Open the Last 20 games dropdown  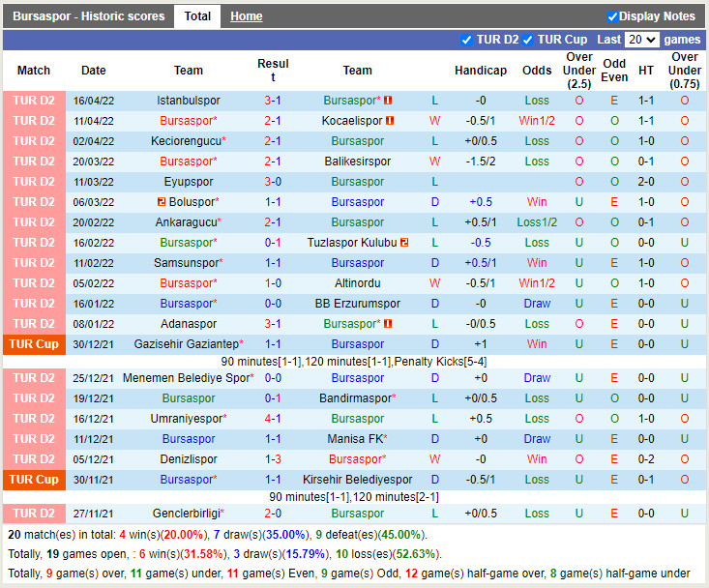[x=641, y=40]
